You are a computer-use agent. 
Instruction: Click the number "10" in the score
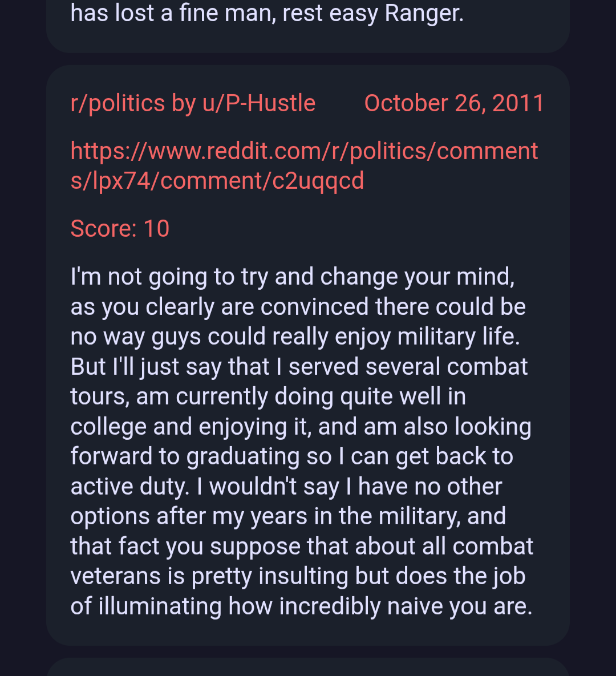point(156,229)
